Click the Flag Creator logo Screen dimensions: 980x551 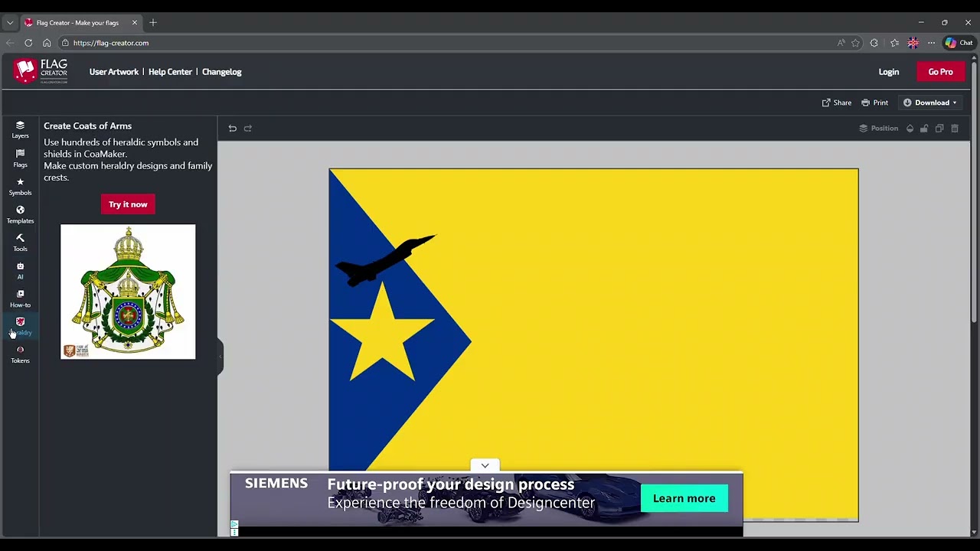tap(41, 71)
